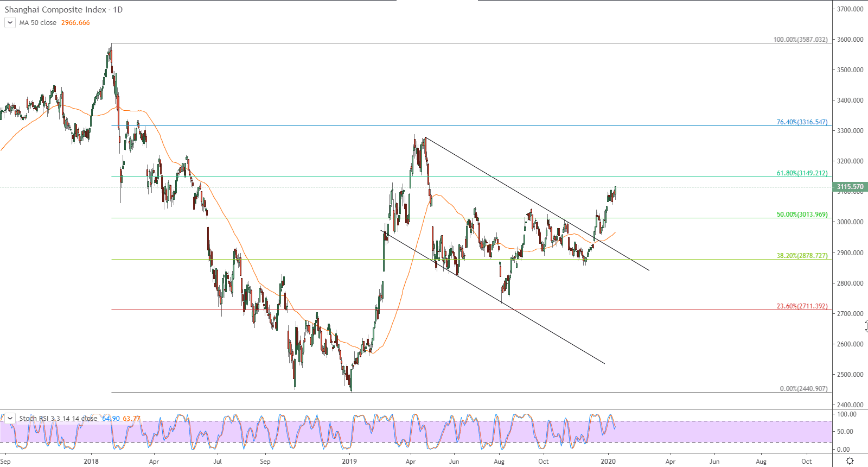This screenshot has height=467, width=868.
Task: Click the Jul label on time axis
Action: 217,462
